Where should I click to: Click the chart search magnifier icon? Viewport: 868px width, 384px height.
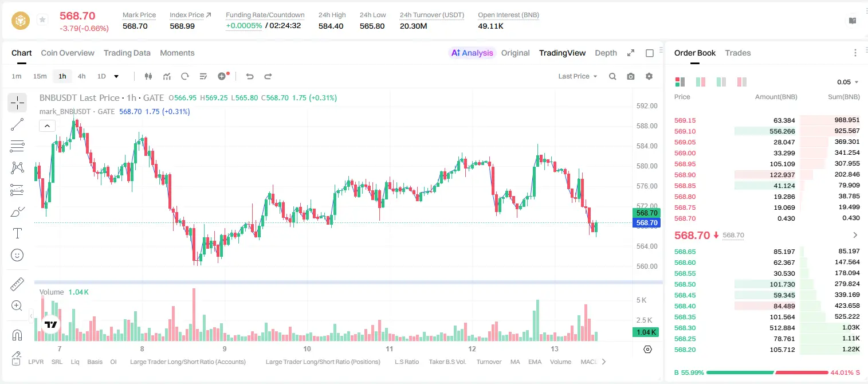[612, 76]
